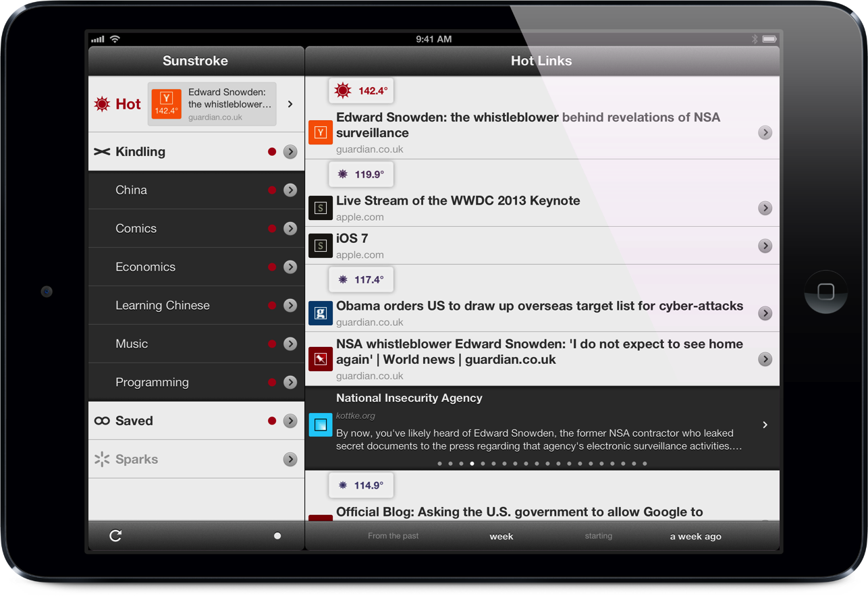This screenshot has height=596, width=868.
Task: Tap the Hot Links header title
Action: tap(541, 61)
